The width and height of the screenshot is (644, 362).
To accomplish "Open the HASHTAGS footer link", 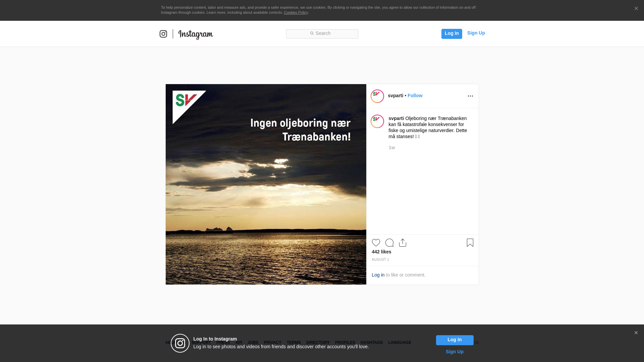I will (372, 343).
